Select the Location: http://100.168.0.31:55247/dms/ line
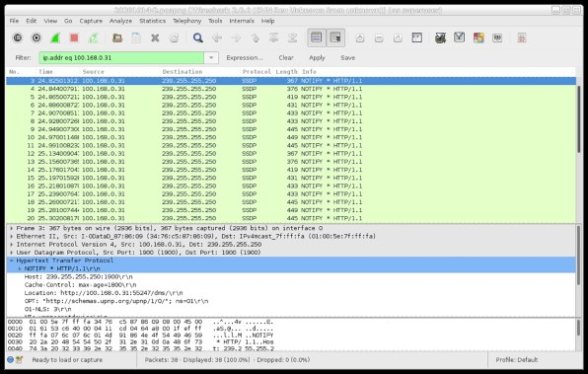Screen dimensions: 588x374 click(104, 293)
